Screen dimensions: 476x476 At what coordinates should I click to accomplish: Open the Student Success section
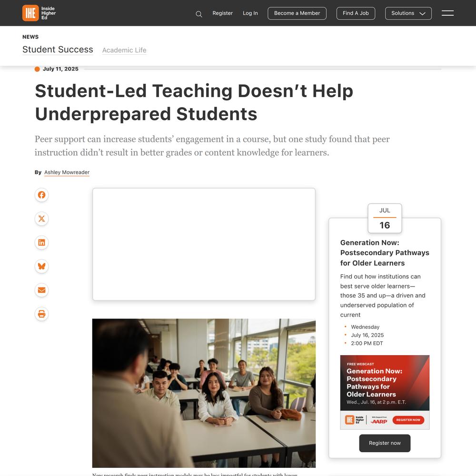click(58, 50)
